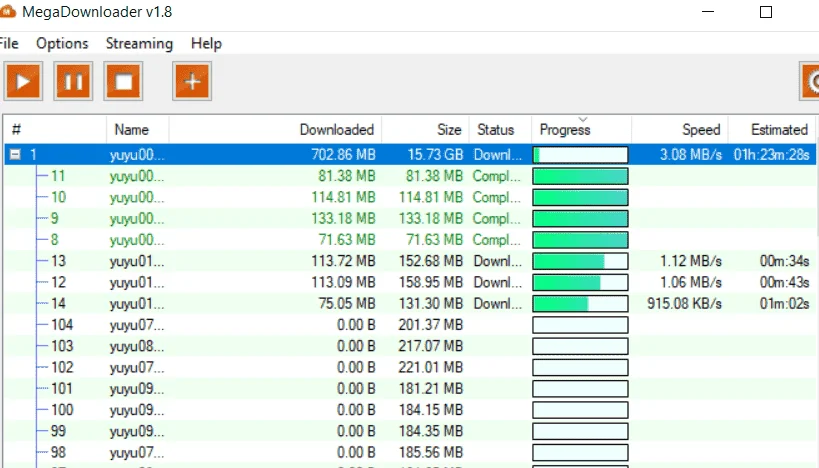Sort by the Downloaded column header
819x468 pixels.
(x=275, y=130)
